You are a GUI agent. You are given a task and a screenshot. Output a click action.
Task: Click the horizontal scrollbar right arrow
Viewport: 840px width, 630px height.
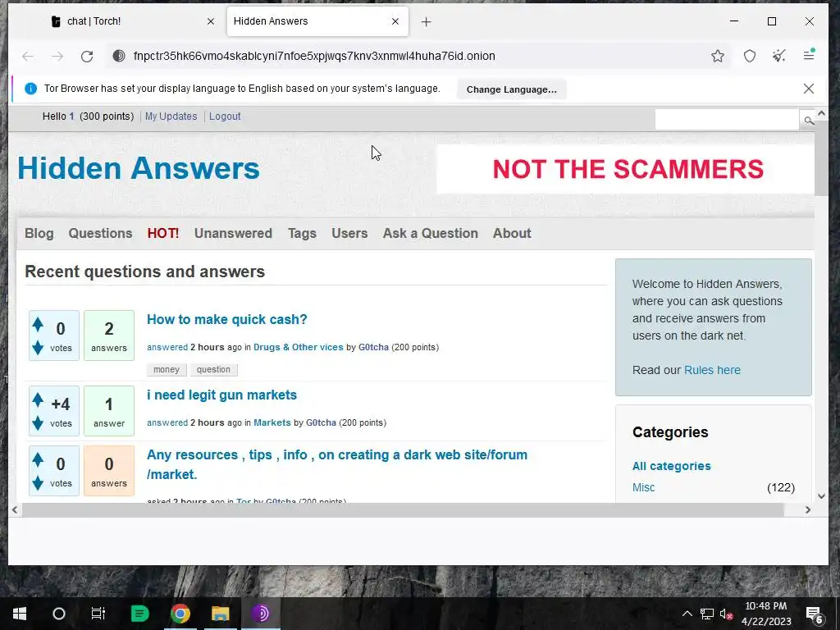(x=808, y=510)
